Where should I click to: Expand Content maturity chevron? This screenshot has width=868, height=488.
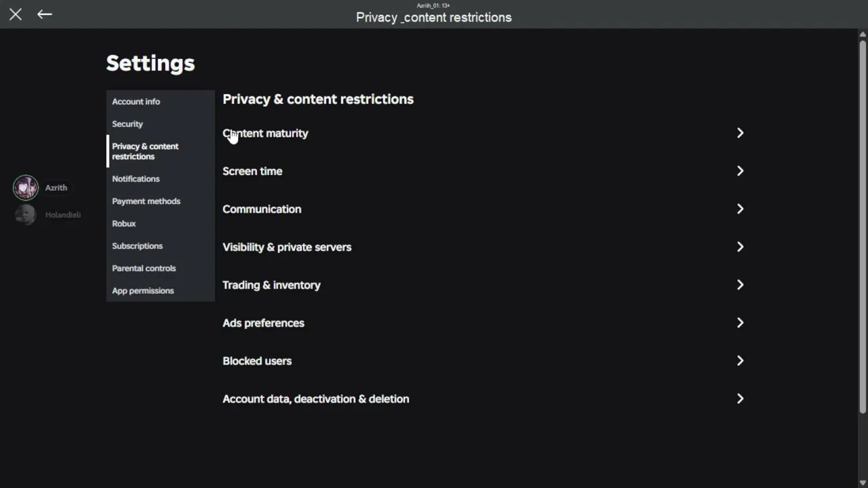(x=740, y=134)
